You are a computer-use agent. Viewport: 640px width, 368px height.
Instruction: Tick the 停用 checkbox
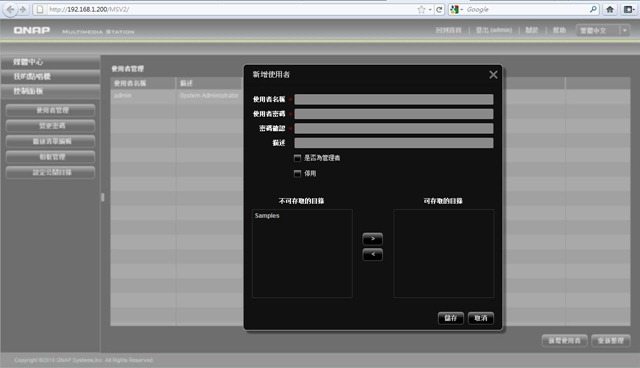[x=297, y=174]
